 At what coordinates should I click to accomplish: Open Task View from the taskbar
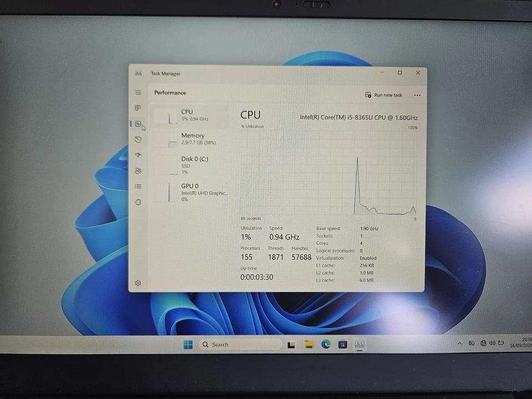click(x=291, y=345)
